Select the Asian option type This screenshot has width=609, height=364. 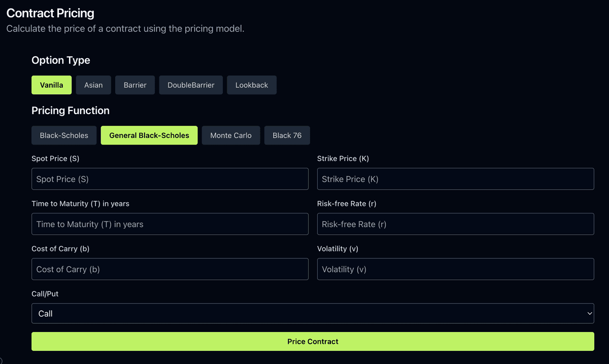tap(93, 85)
